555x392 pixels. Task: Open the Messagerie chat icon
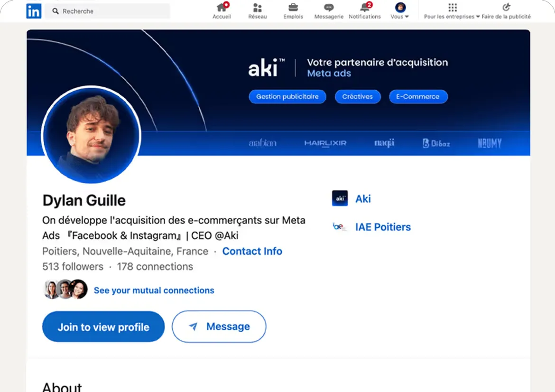click(x=329, y=7)
